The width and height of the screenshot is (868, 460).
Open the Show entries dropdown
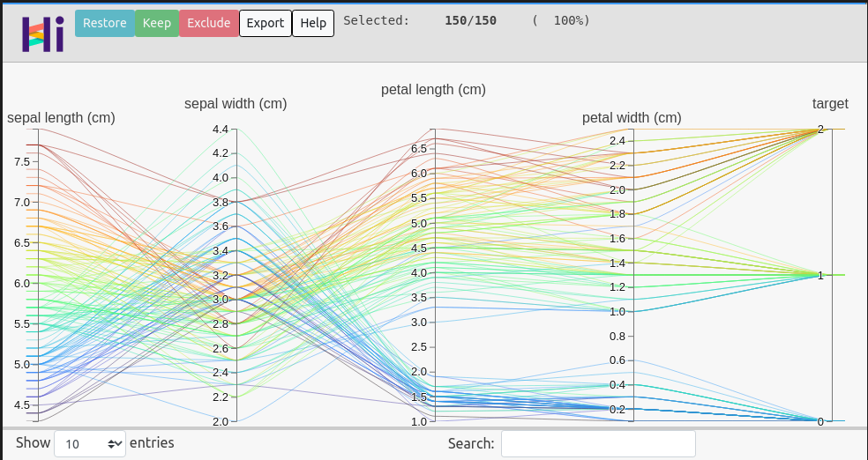point(90,444)
